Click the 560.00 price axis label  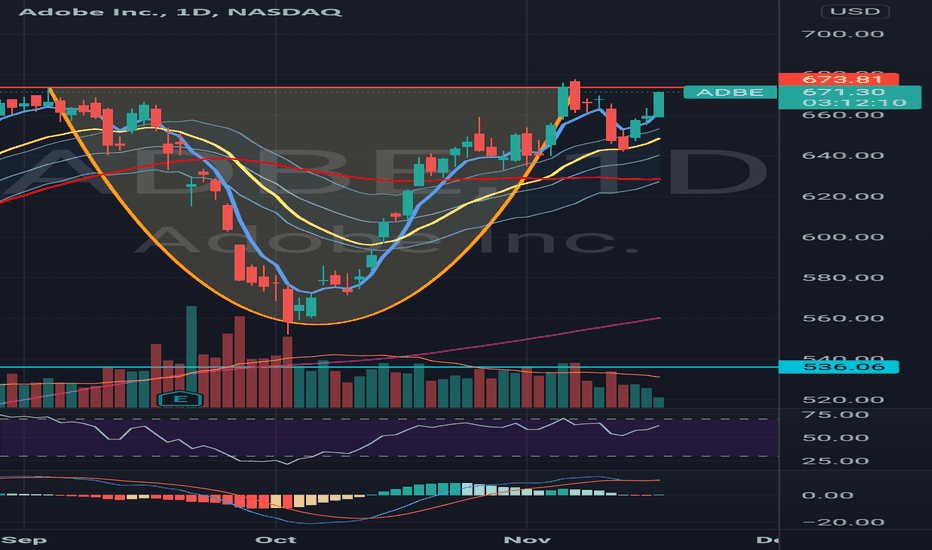843,318
